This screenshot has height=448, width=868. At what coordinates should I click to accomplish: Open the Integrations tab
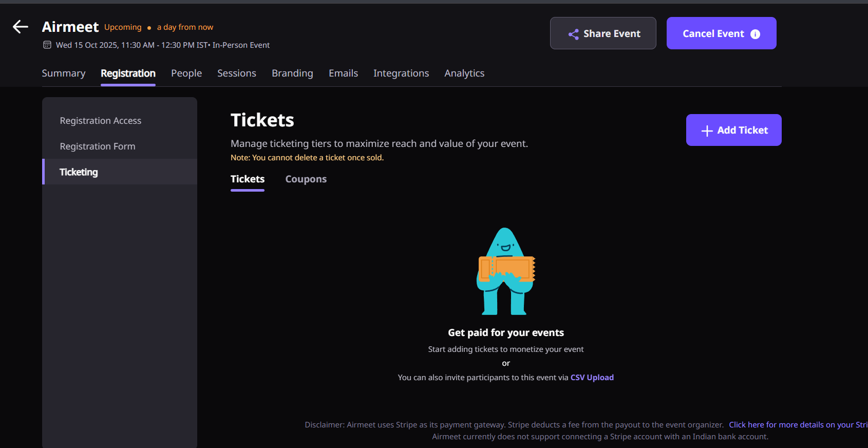pos(401,73)
